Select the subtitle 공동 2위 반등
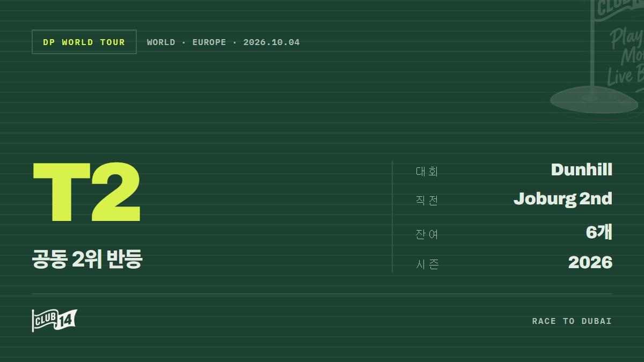644x362 pixels. tap(87, 259)
